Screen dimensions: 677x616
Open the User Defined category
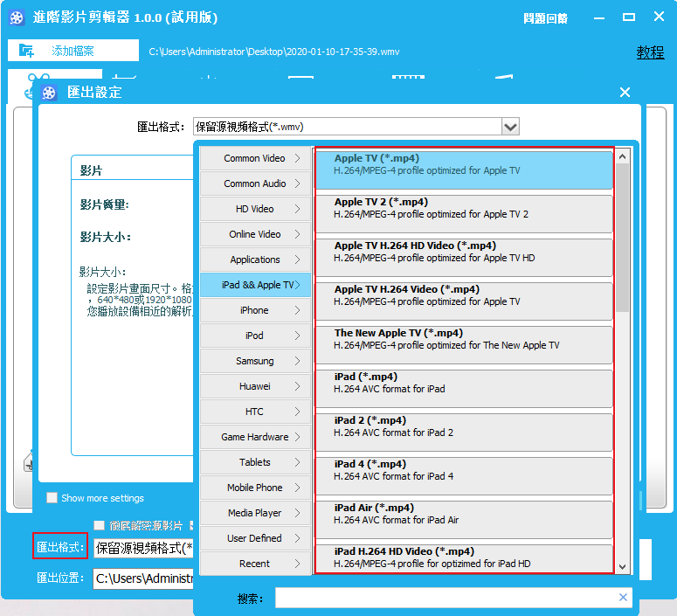255,538
